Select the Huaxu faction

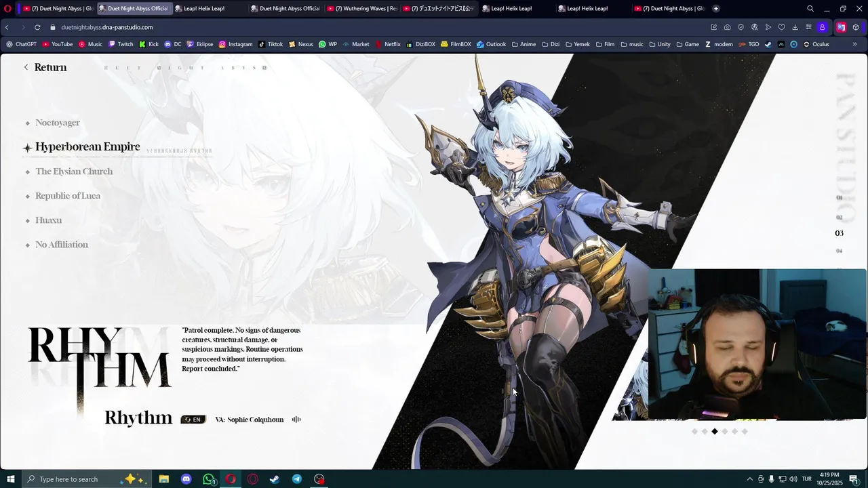[48, 220]
